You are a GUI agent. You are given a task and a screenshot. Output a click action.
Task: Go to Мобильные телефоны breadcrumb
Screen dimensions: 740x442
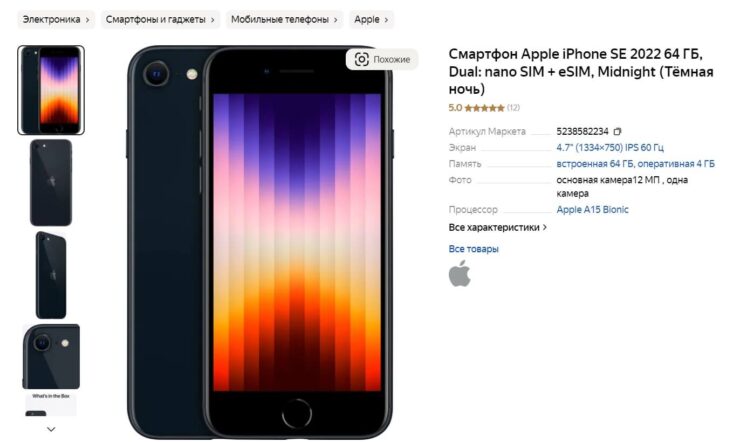tap(284, 20)
